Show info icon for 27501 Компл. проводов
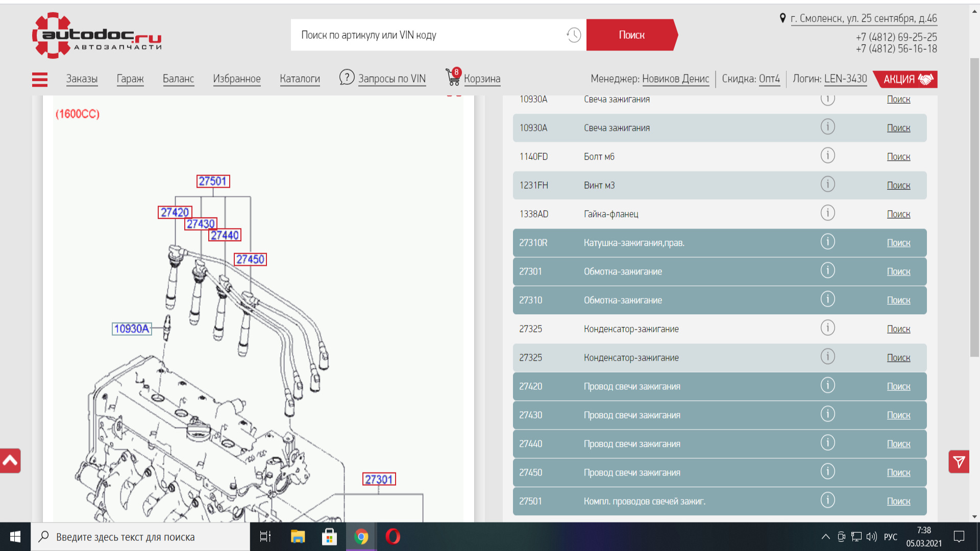 [x=827, y=500]
